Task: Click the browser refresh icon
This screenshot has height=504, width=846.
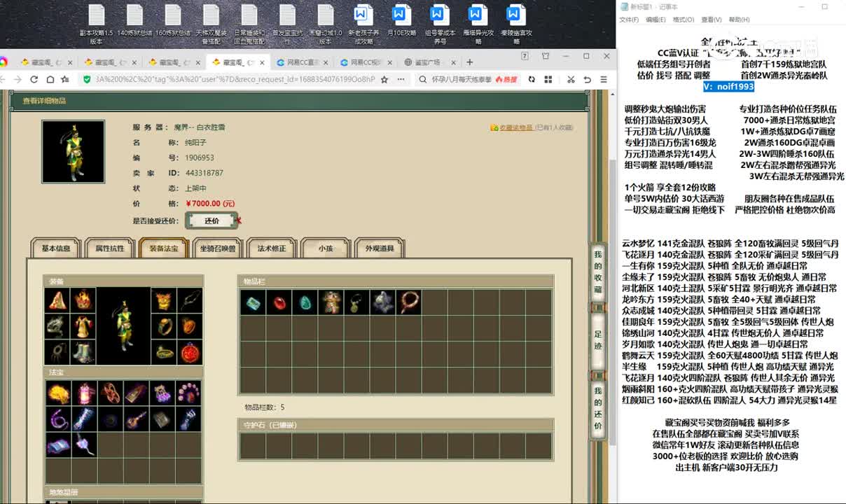Action: tap(32, 80)
